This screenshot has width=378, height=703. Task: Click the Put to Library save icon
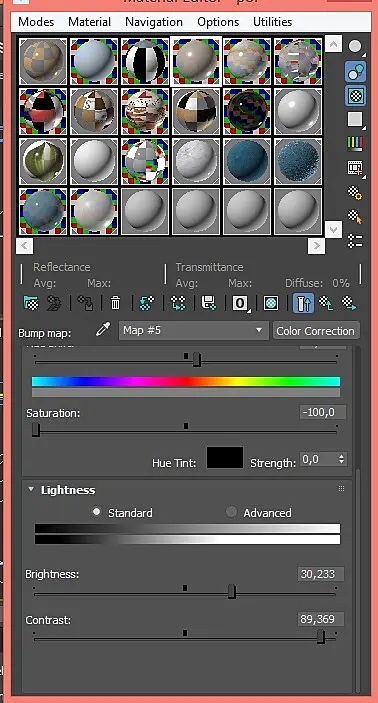click(209, 303)
